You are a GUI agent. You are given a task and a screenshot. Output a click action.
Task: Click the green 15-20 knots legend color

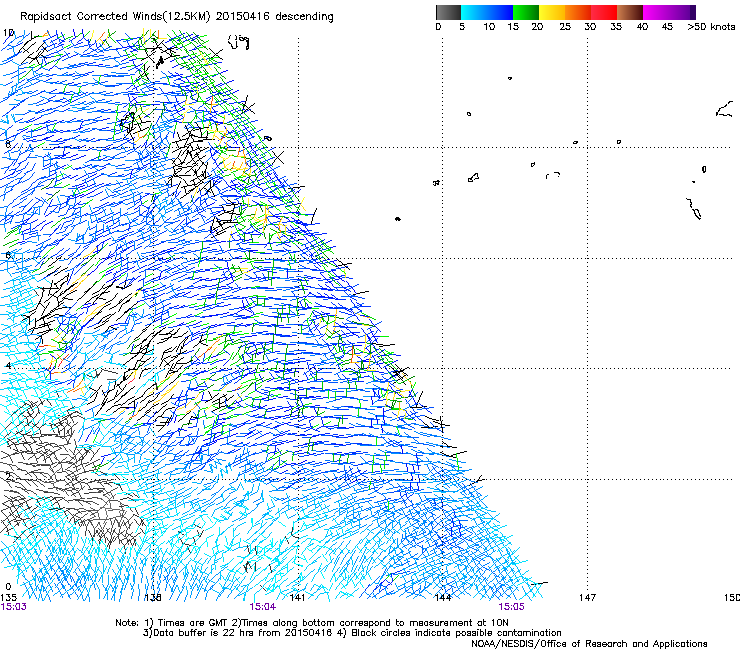click(526, 12)
